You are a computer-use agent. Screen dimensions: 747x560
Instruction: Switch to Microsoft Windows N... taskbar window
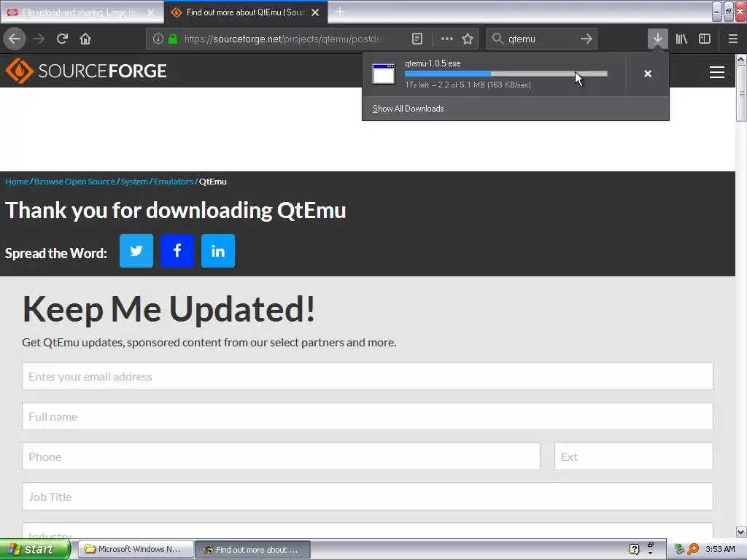[x=135, y=549]
